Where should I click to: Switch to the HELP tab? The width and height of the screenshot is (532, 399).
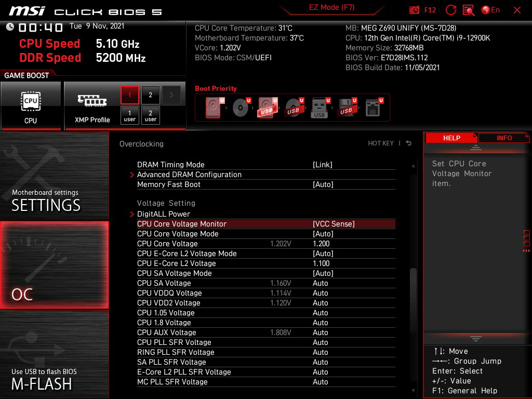451,138
